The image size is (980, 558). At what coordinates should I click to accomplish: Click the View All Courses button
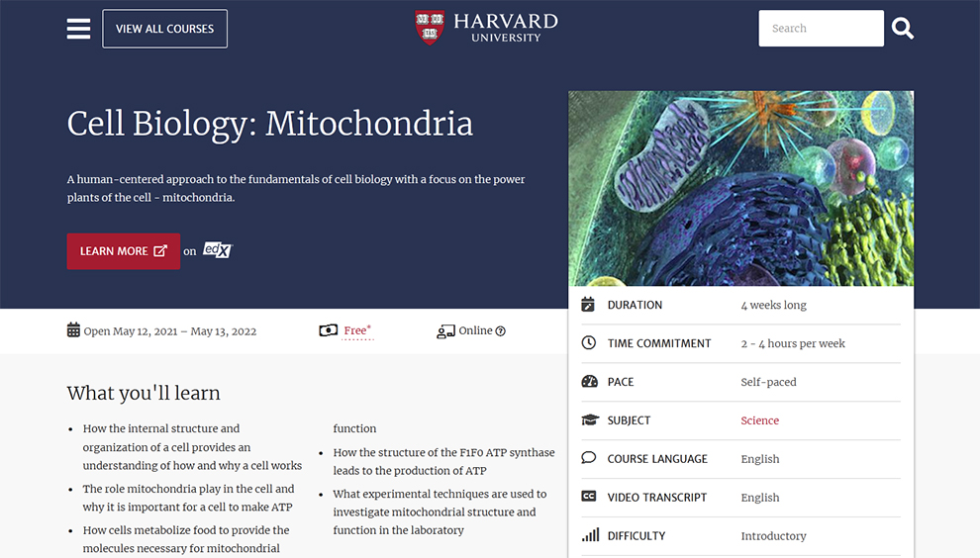click(x=165, y=29)
